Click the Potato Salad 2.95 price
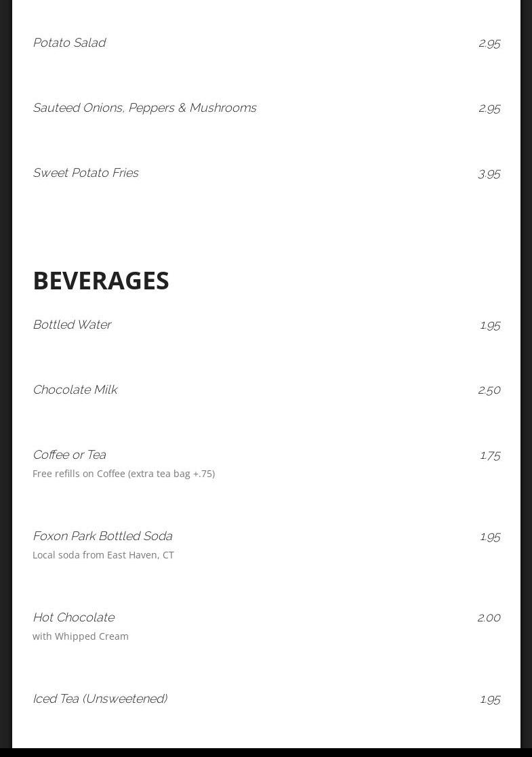Viewport: 532px width, 757px height. [x=489, y=43]
